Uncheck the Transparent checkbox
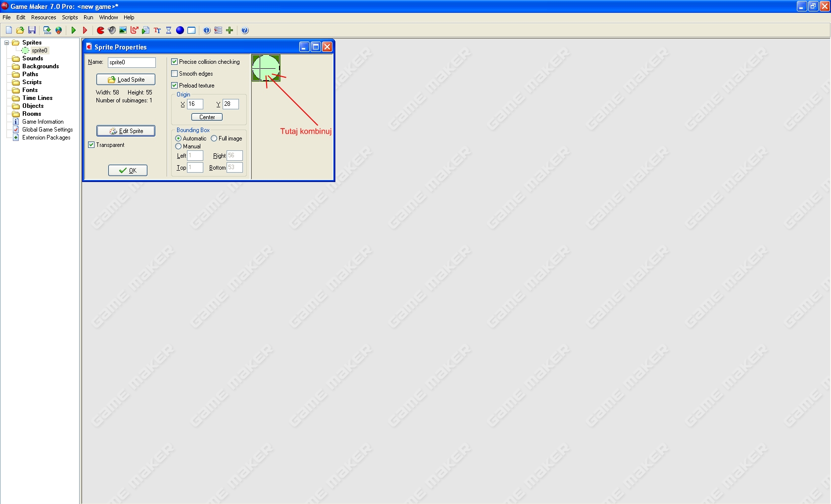The image size is (831, 504). point(92,145)
